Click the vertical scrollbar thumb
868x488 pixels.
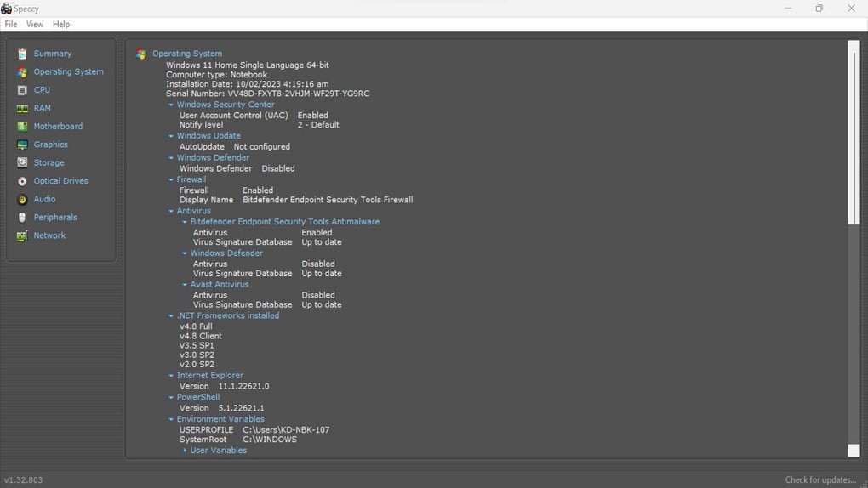pos(854,139)
